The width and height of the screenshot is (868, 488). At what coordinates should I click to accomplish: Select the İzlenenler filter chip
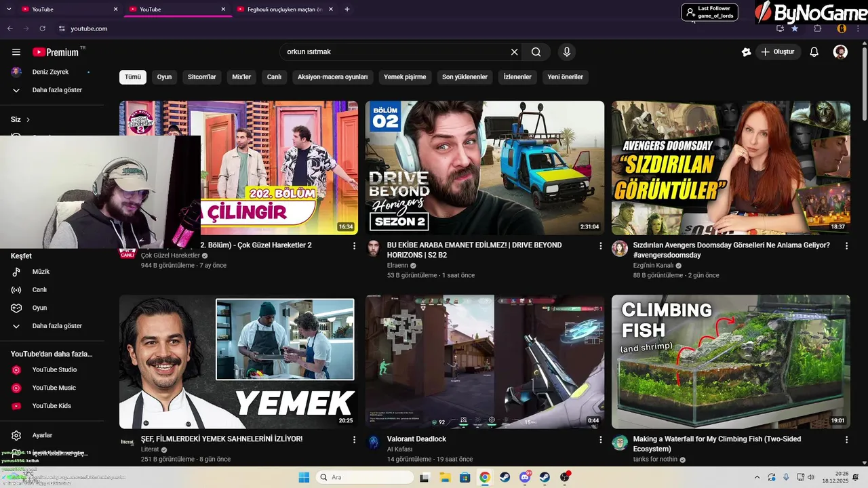pyautogui.click(x=517, y=77)
